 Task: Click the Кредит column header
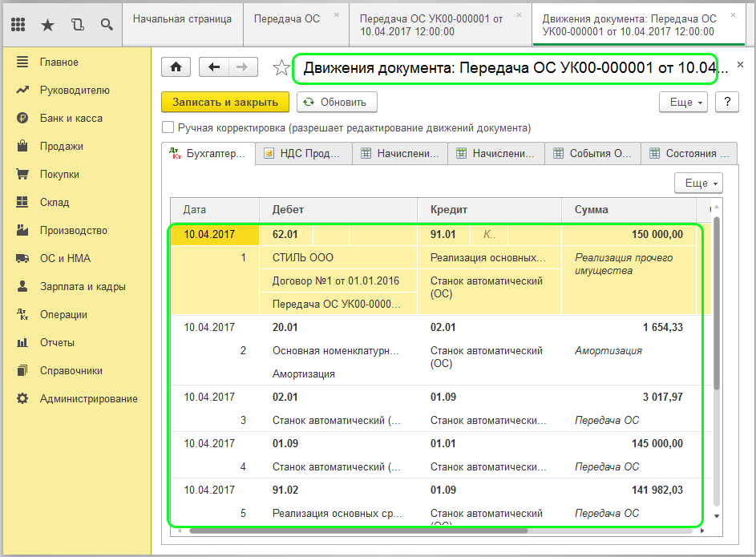click(489, 210)
